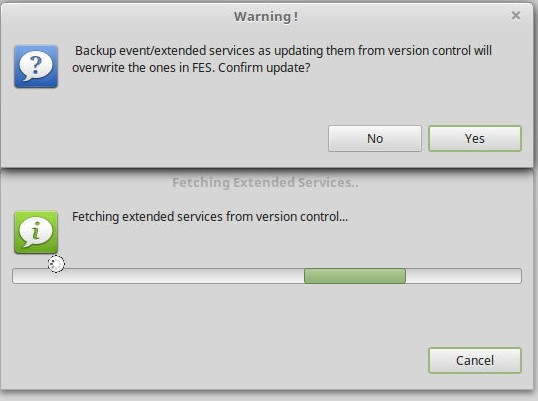Click the blue question mark dialog icon
Screen dimensions: 538x401
36,67
